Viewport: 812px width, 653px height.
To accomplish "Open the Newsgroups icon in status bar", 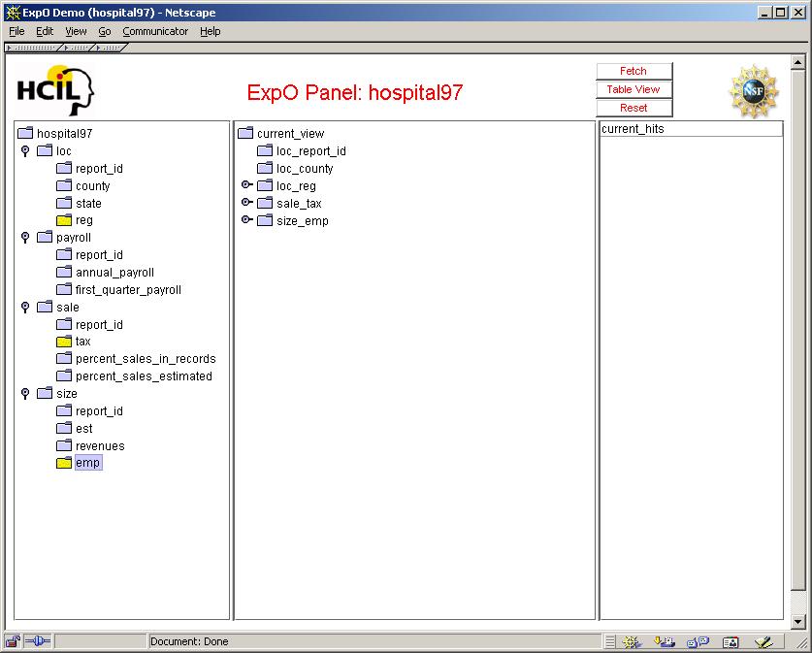I will pos(697,641).
